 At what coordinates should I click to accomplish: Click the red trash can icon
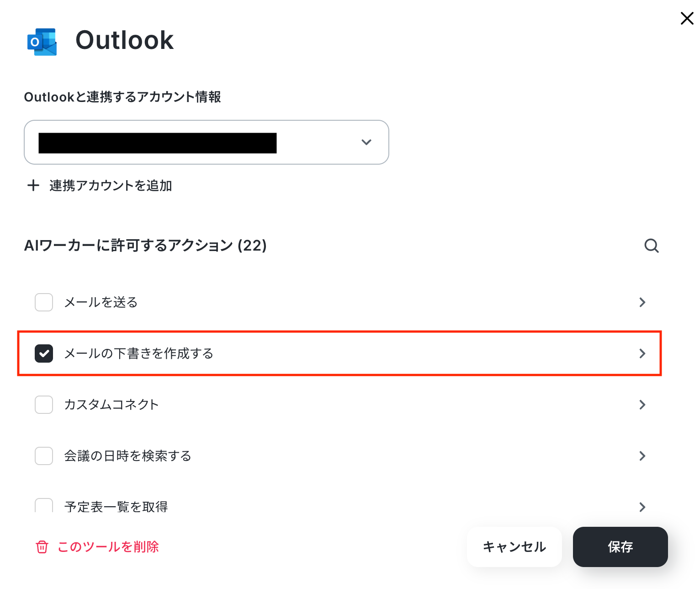[42, 547]
